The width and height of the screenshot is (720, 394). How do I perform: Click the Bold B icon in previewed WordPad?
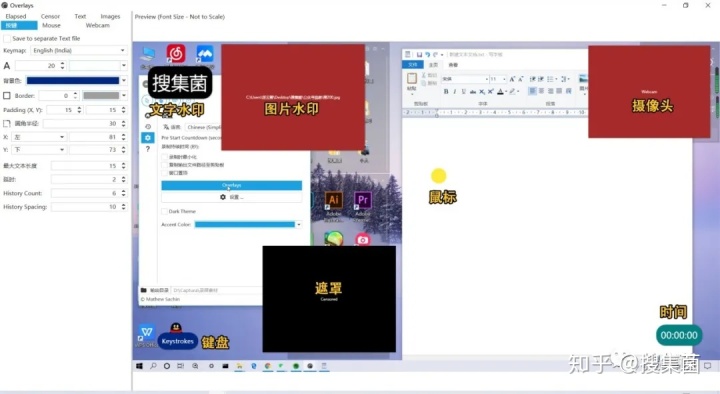click(445, 91)
